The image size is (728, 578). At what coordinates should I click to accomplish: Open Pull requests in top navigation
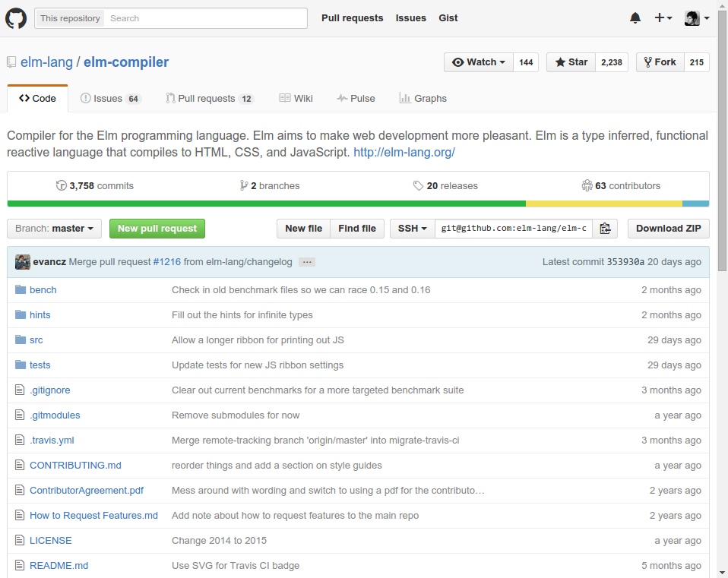pos(353,18)
